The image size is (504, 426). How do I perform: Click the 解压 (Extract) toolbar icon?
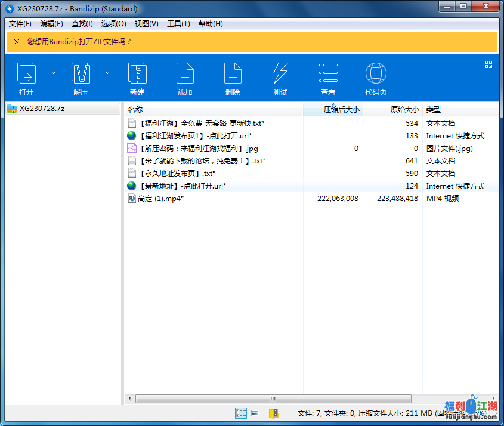tap(81, 74)
